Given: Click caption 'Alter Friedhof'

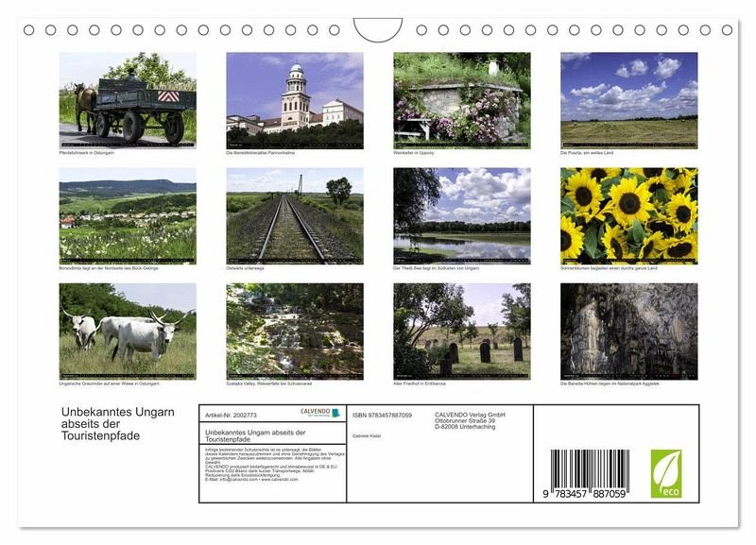Looking at the screenshot, I should tap(420, 384).
